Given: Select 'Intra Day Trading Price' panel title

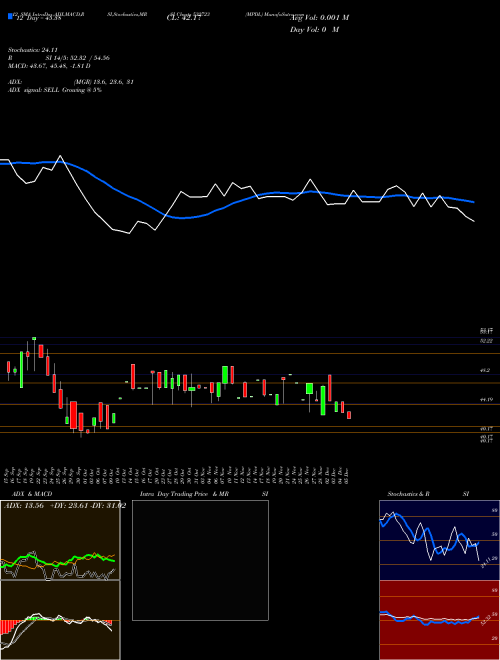Looking at the screenshot, I should 174,494.
